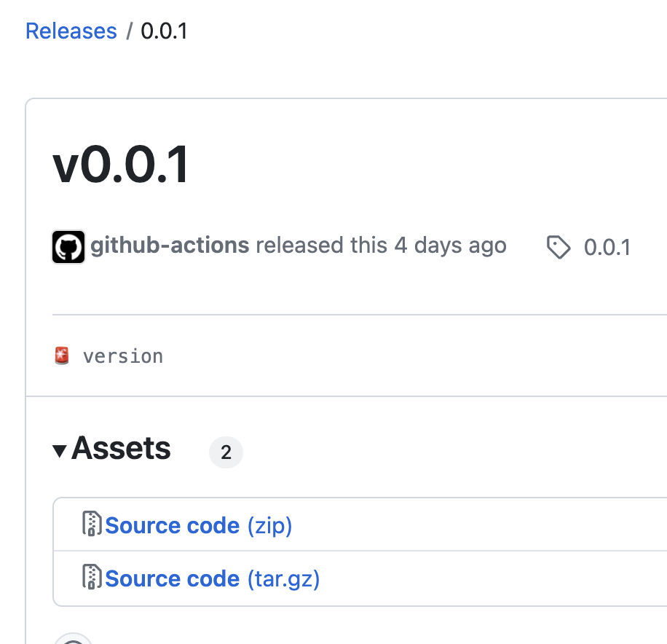Screen dimensions: 667x644
Task: Download Source code (tar.gz)
Action: (x=212, y=578)
